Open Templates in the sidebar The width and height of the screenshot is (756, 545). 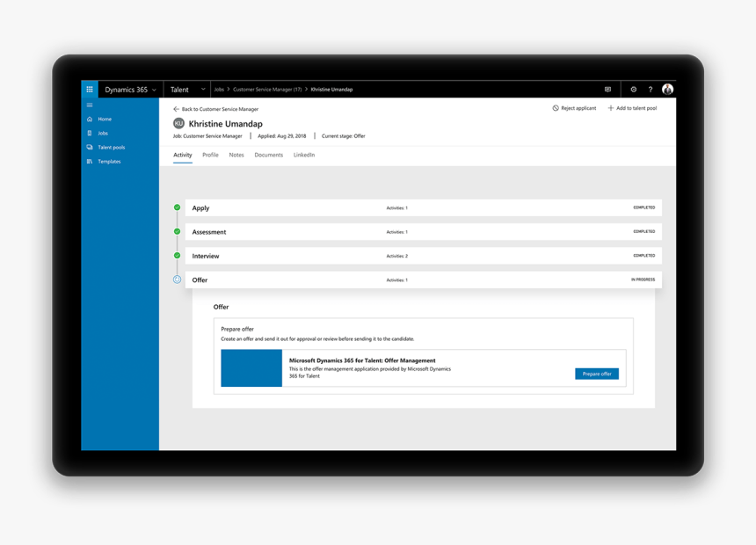[110, 162]
